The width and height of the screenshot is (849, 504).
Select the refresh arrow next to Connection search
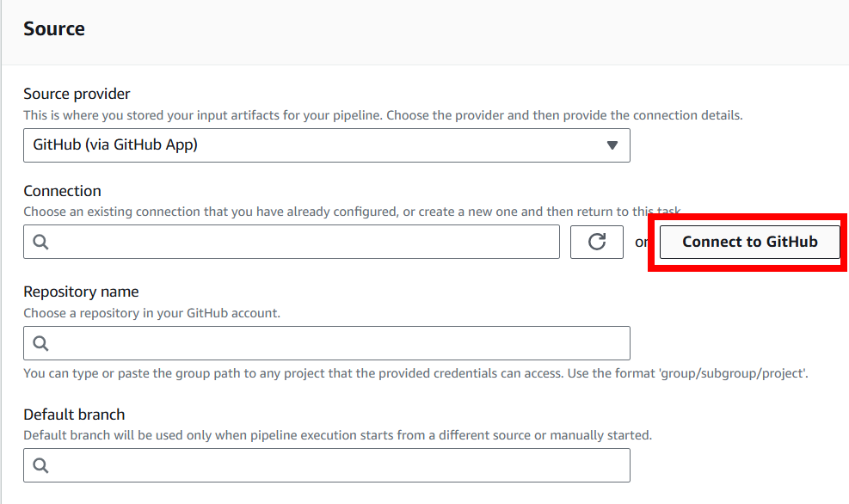[596, 242]
